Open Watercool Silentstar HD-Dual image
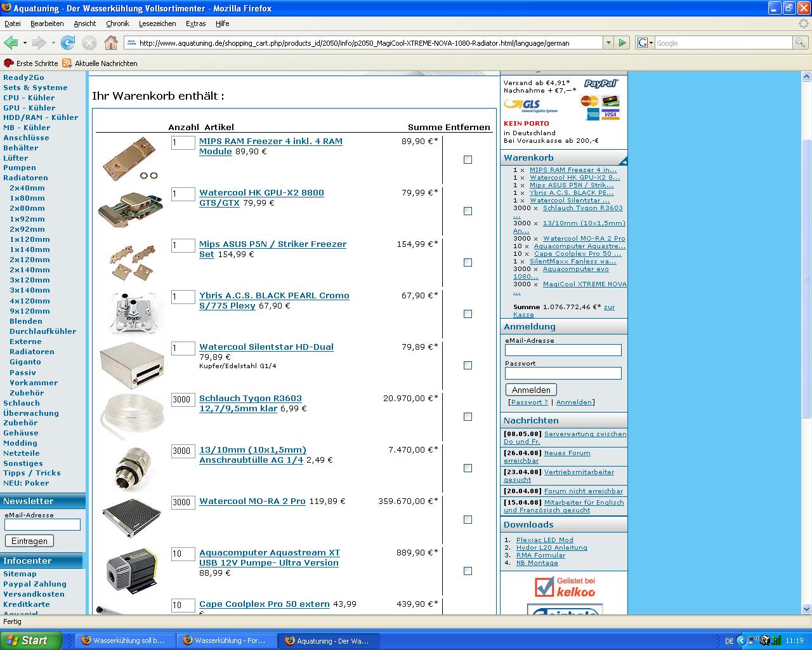 (x=132, y=366)
